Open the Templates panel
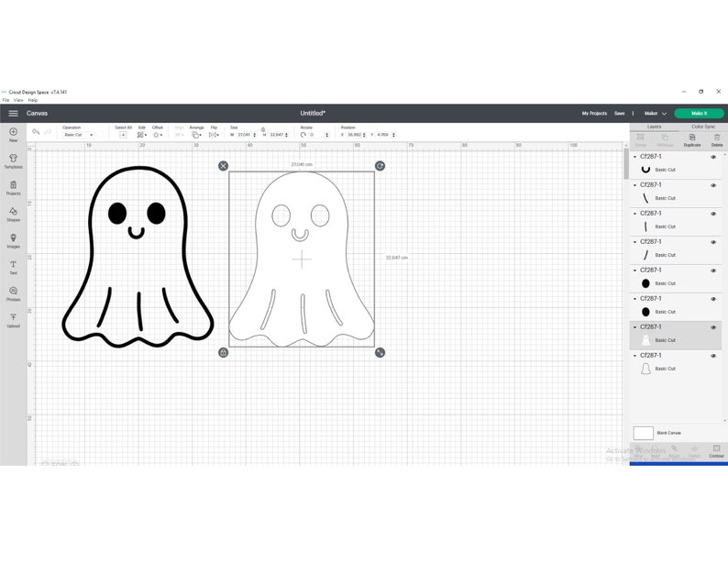Image resolution: width=728 pixels, height=585 pixels. (13, 161)
